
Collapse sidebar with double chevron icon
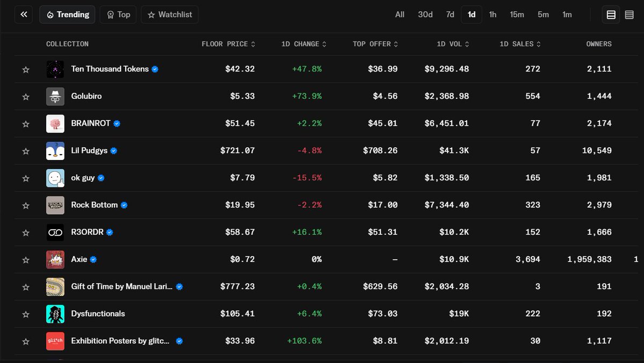(24, 14)
